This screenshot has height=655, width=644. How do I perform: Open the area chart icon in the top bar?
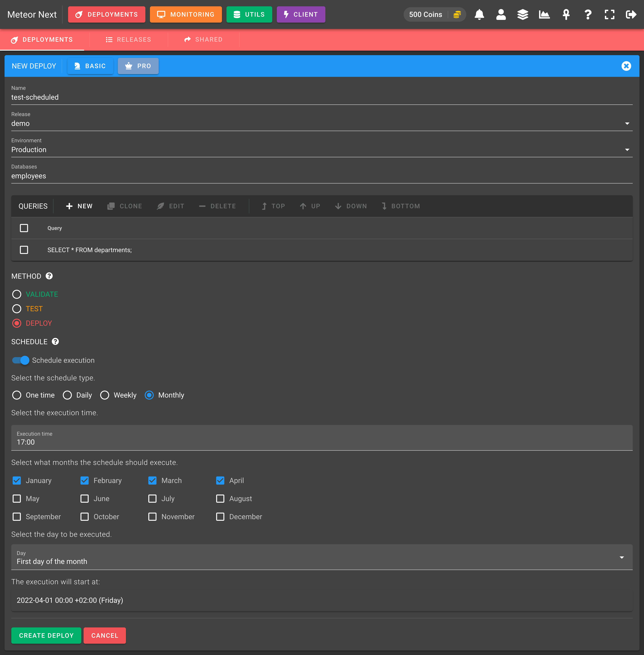(544, 15)
